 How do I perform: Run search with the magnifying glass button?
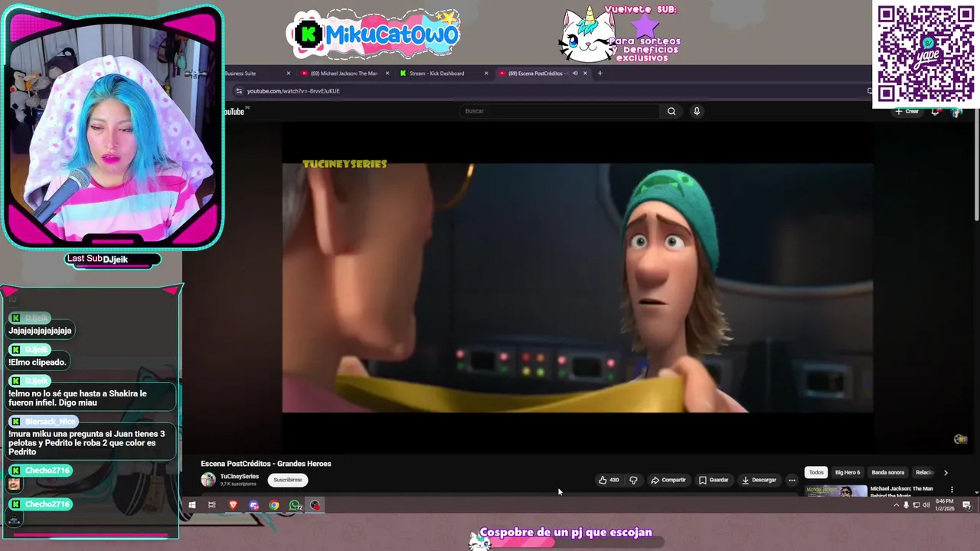671,111
